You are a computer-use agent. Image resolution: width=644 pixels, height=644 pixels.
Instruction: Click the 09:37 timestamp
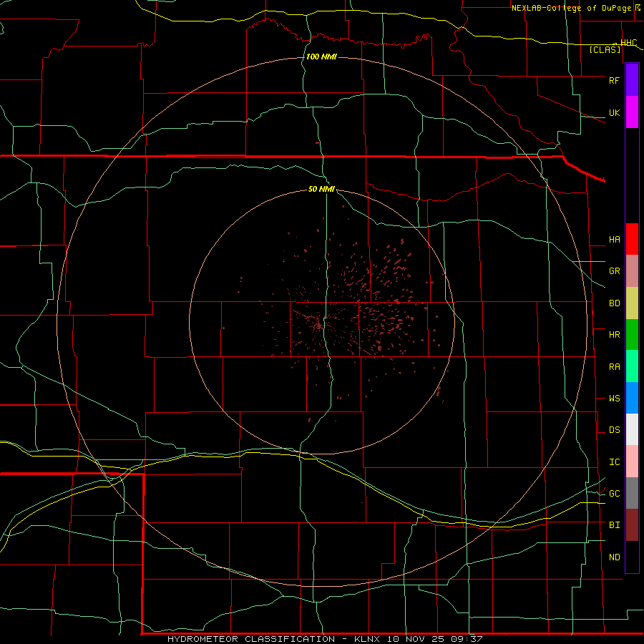pyautogui.click(x=467, y=639)
